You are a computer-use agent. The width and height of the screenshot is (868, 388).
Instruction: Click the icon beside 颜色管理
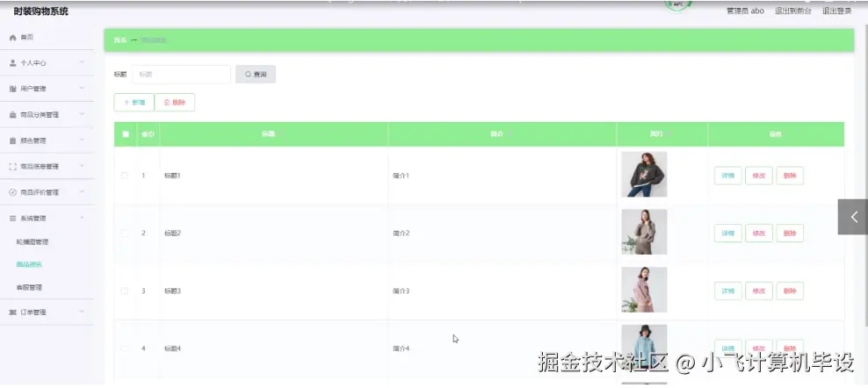pyautogui.click(x=12, y=140)
